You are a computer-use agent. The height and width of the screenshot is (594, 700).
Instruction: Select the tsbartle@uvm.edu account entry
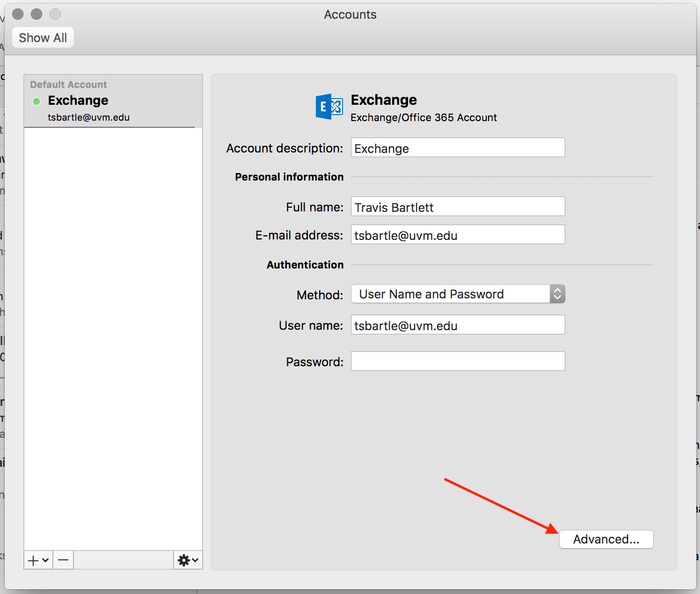(89, 117)
